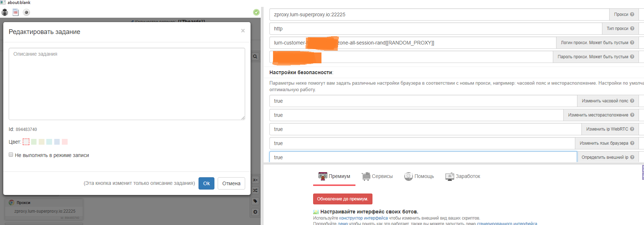
Task: Click help icon beside Пароль прокси label
Action: (x=632, y=57)
